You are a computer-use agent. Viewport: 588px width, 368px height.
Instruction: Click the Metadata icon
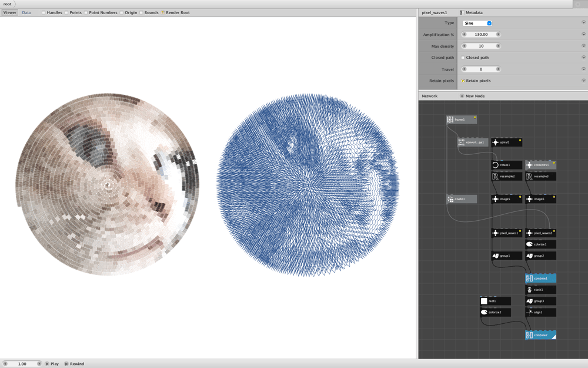coord(462,12)
